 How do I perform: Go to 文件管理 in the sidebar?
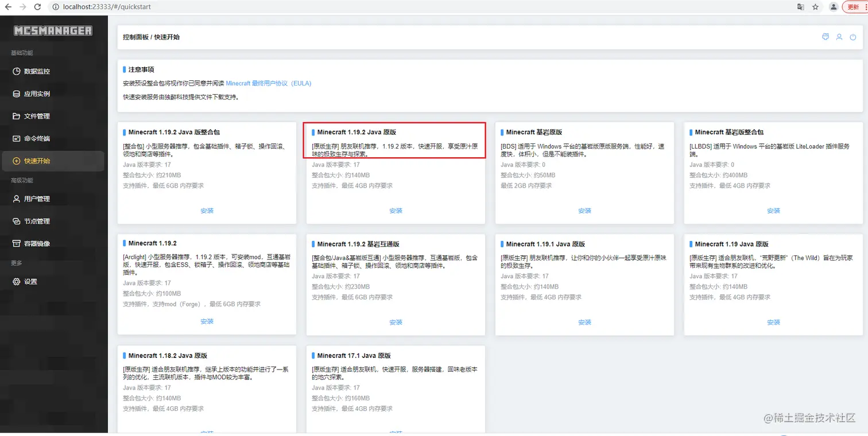pos(52,116)
